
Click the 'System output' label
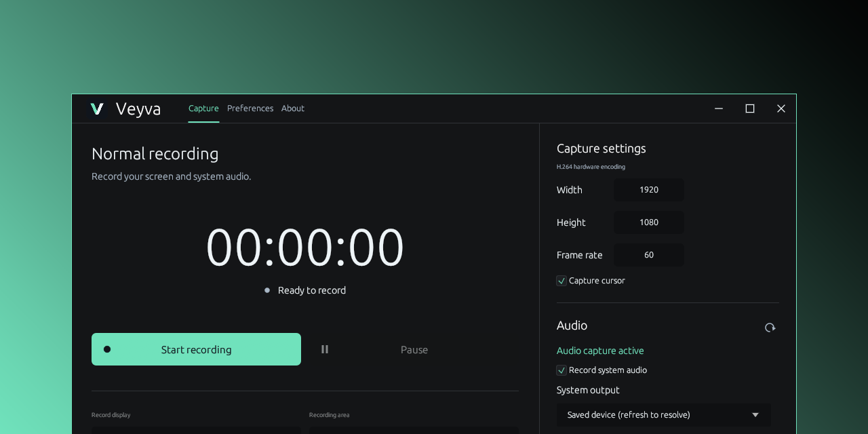pyautogui.click(x=588, y=390)
